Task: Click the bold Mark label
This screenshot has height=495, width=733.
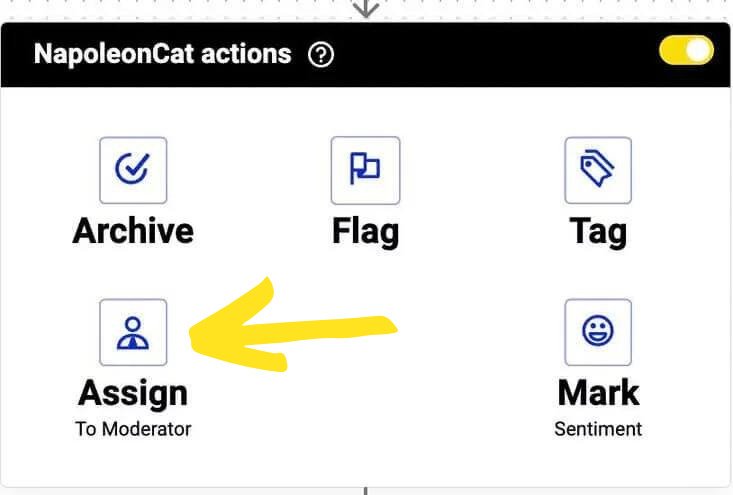Action: pos(598,393)
